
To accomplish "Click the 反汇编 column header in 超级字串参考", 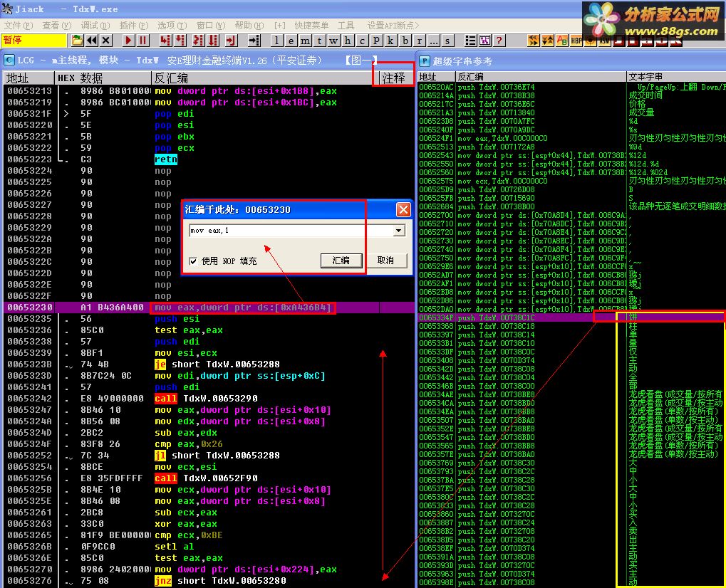I will tap(541, 76).
